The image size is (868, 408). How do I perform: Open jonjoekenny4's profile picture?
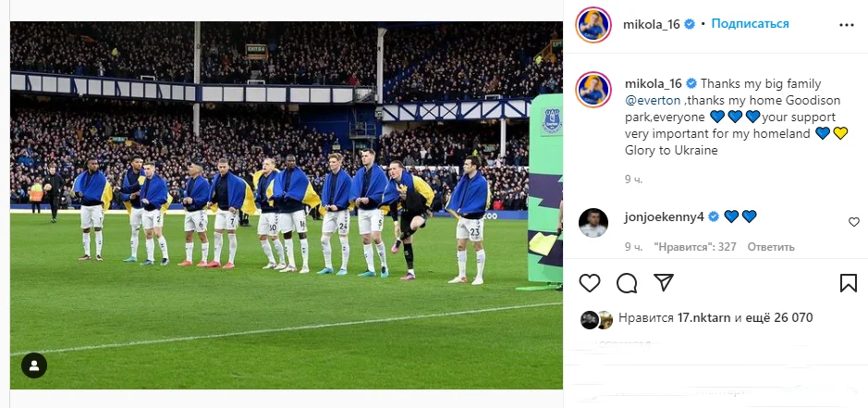pos(593,223)
